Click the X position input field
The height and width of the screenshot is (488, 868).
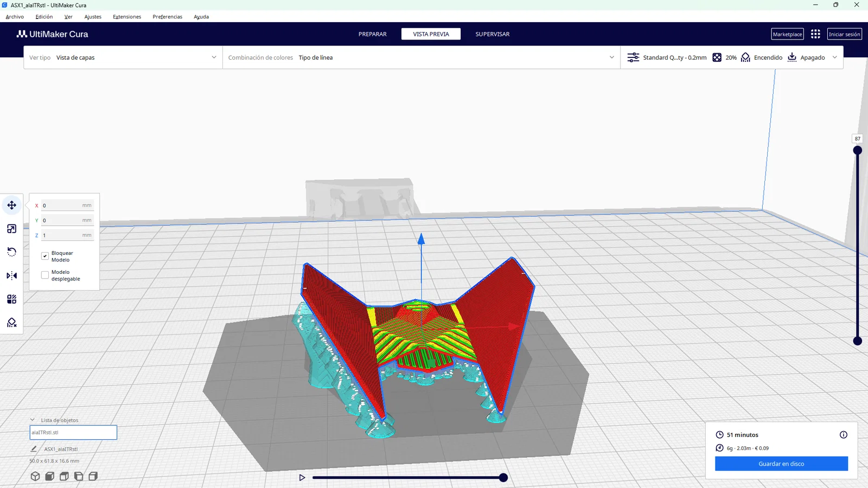(x=67, y=206)
